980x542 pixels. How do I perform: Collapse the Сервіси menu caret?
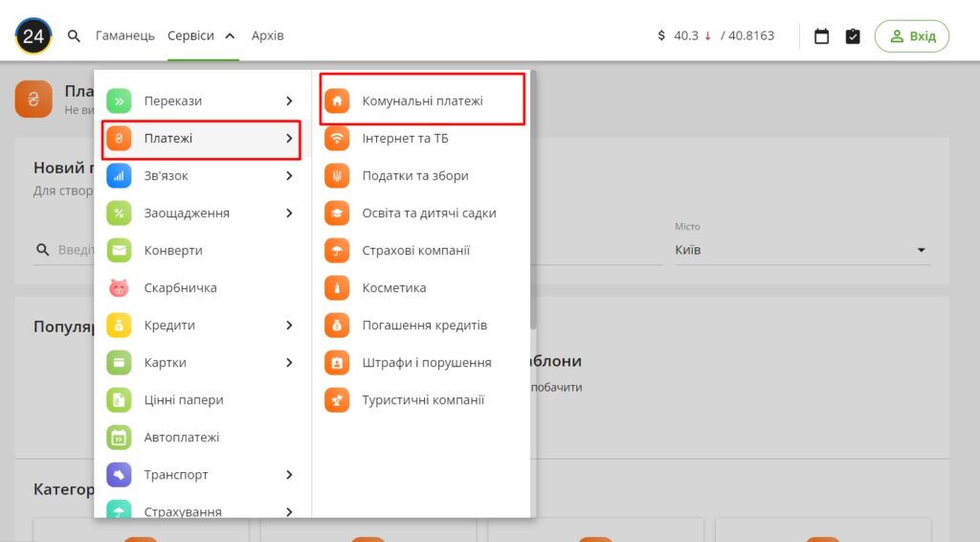[x=230, y=36]
